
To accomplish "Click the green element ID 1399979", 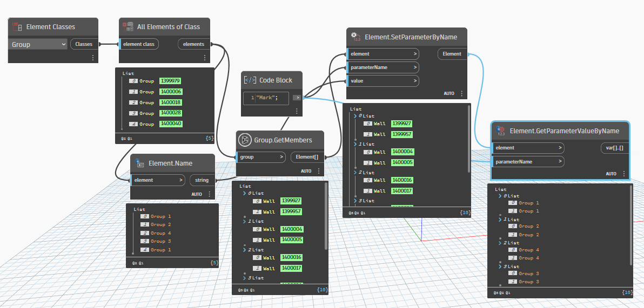I will (170, 81).
